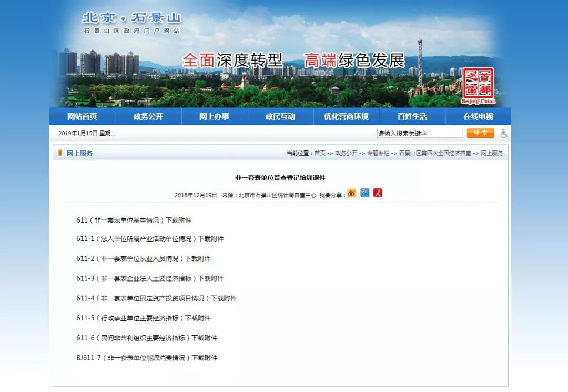
Task: Open the 网站首页 navigation tab
Action: tap(82, 117)
